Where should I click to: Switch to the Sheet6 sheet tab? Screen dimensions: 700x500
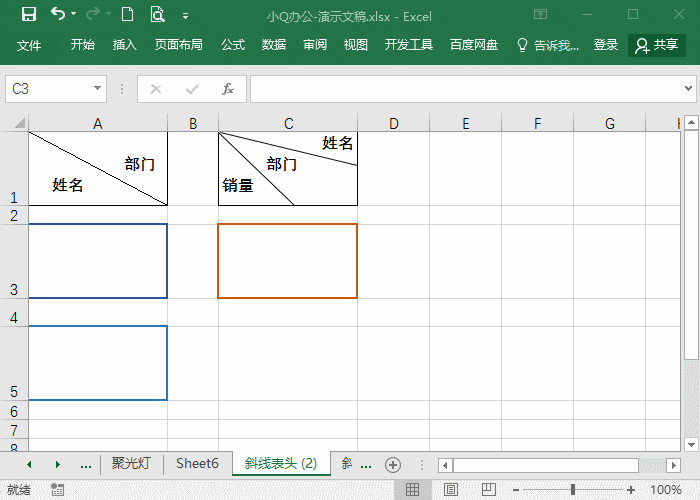click(197, 463)
